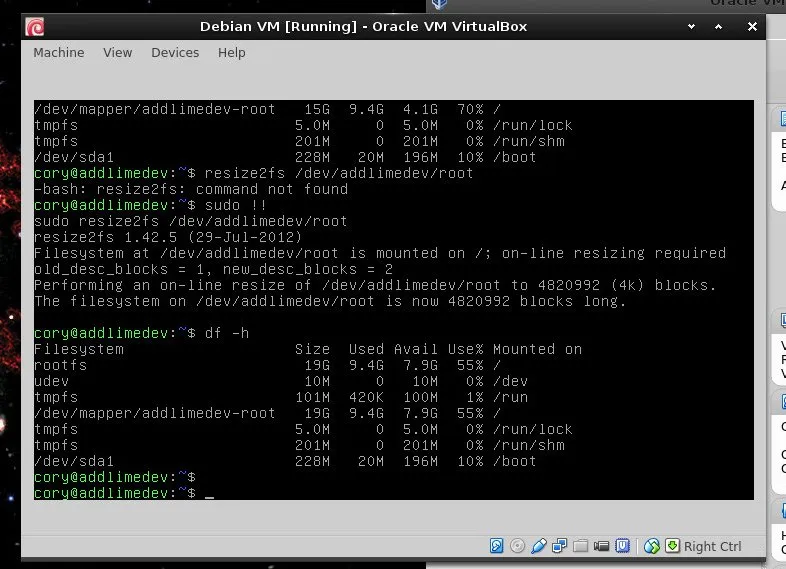Click the 'Use%' column header
Viewport: 786px width, 569px height.
click(466, 349)
